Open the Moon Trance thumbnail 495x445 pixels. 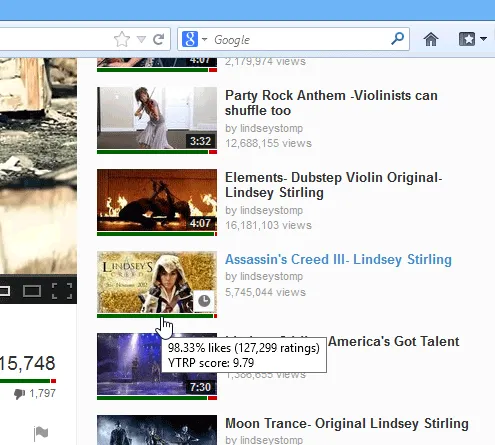point(157,430)
